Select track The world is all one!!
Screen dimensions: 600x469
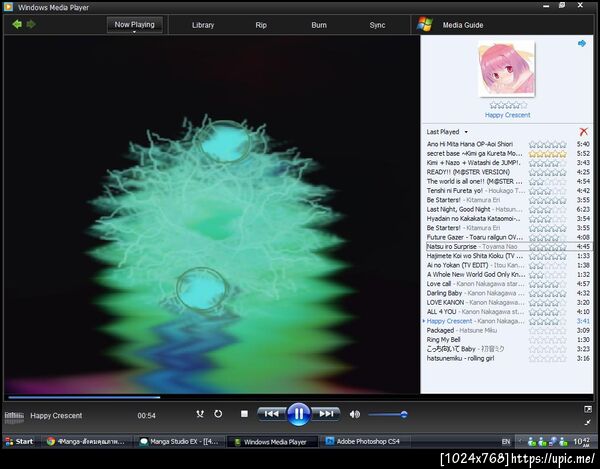pos(509,181)
